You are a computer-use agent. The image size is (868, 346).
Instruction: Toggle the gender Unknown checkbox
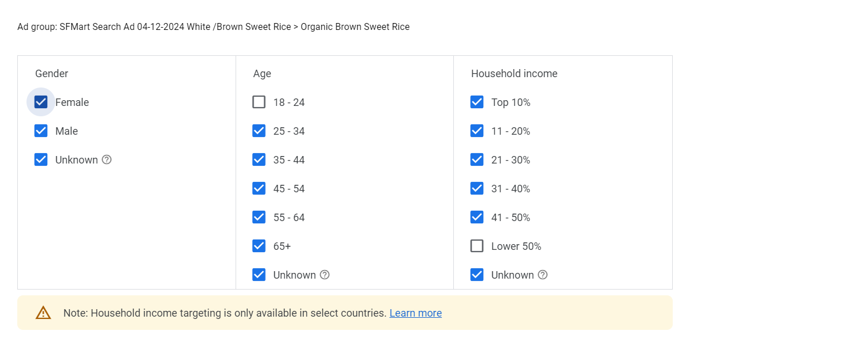click(x=41, y=160)
